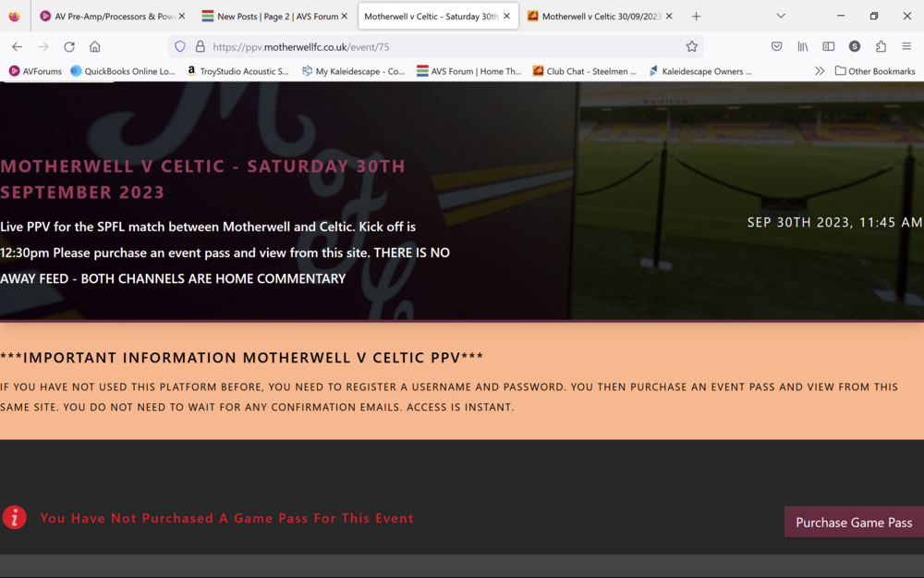Open the My Kaleidescape bookmark
924x578 pixels.
point(353,71)
